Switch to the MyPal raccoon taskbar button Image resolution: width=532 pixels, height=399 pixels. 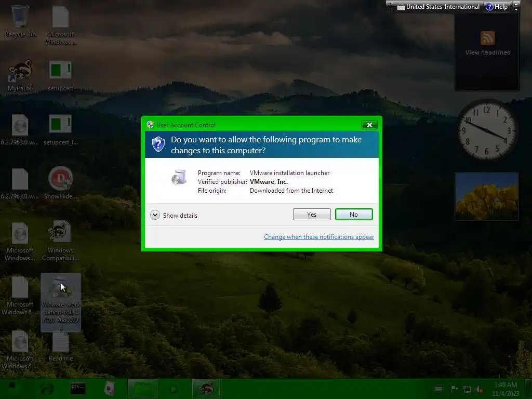(x=206, y=389)
